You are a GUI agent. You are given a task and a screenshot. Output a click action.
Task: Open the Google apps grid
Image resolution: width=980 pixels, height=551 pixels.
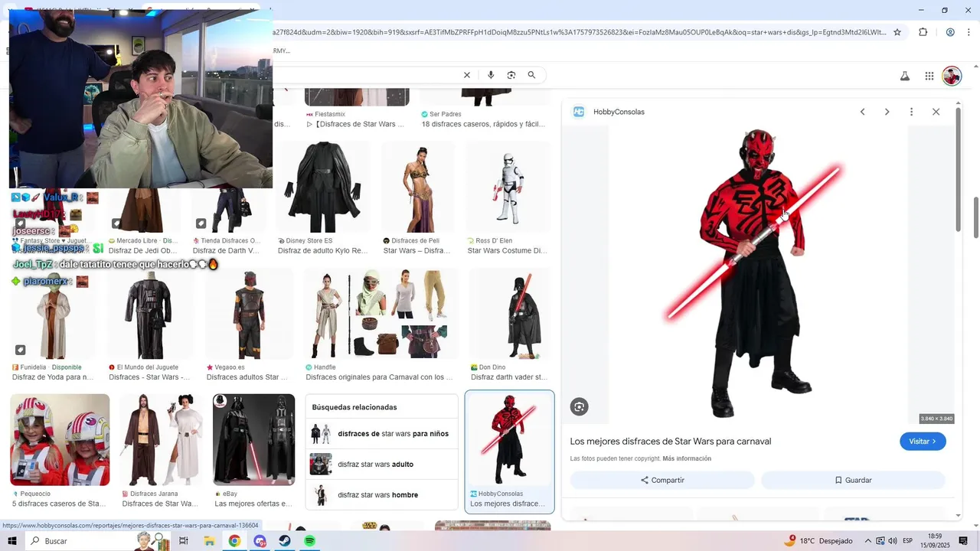[x=929, y=76]
